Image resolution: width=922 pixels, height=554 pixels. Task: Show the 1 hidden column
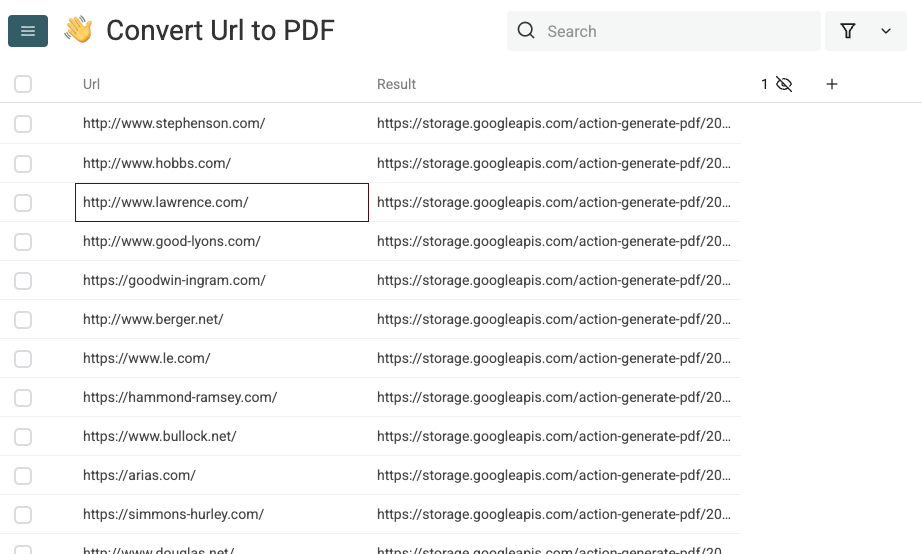click(777, 84)
